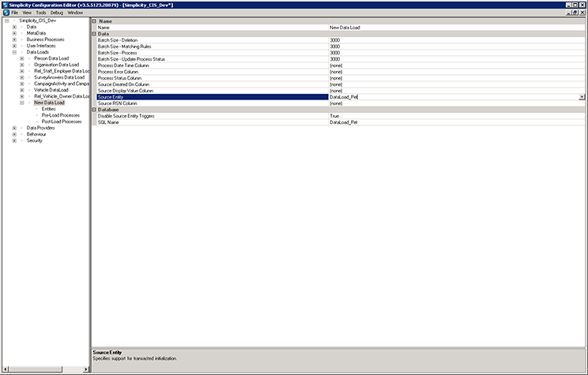
Task: Select Vehicle DataLoad tree item
Action: pos(51,90)
